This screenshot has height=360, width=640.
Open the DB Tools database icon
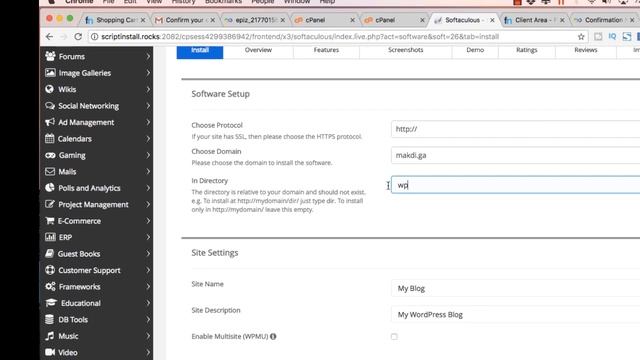(49, 319)
